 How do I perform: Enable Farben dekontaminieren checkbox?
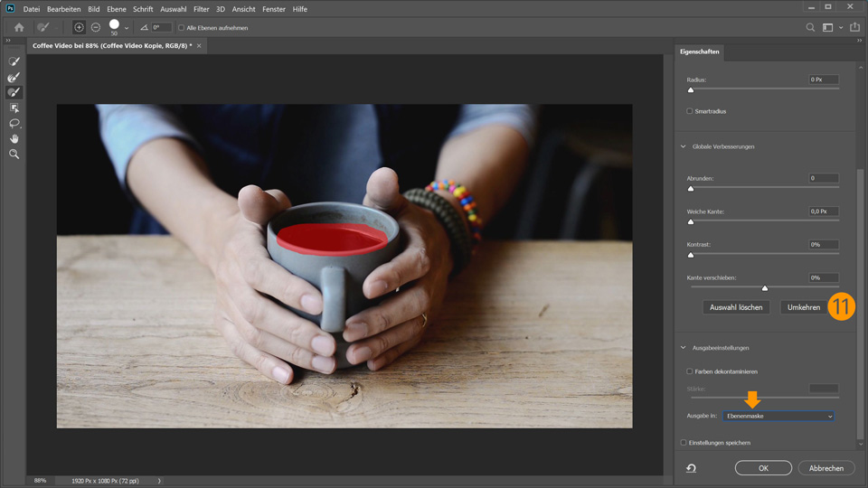(690, 371)
